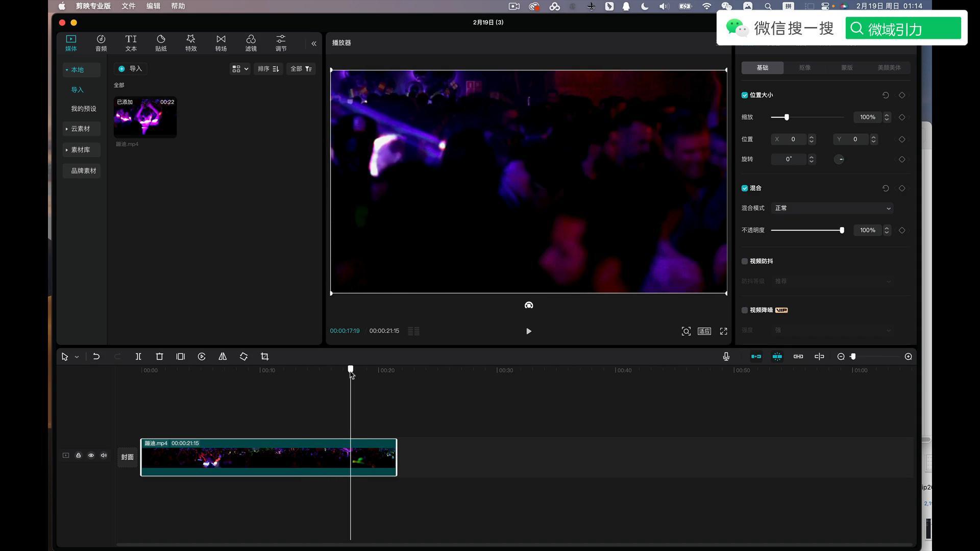Add keyframe for 位置大小

click(x=902, y=95)
